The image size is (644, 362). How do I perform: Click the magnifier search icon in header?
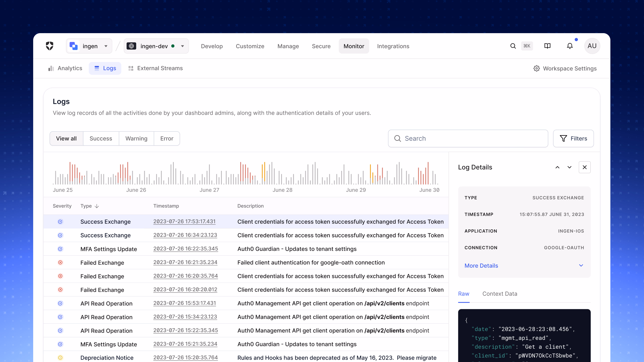[513, 46]
